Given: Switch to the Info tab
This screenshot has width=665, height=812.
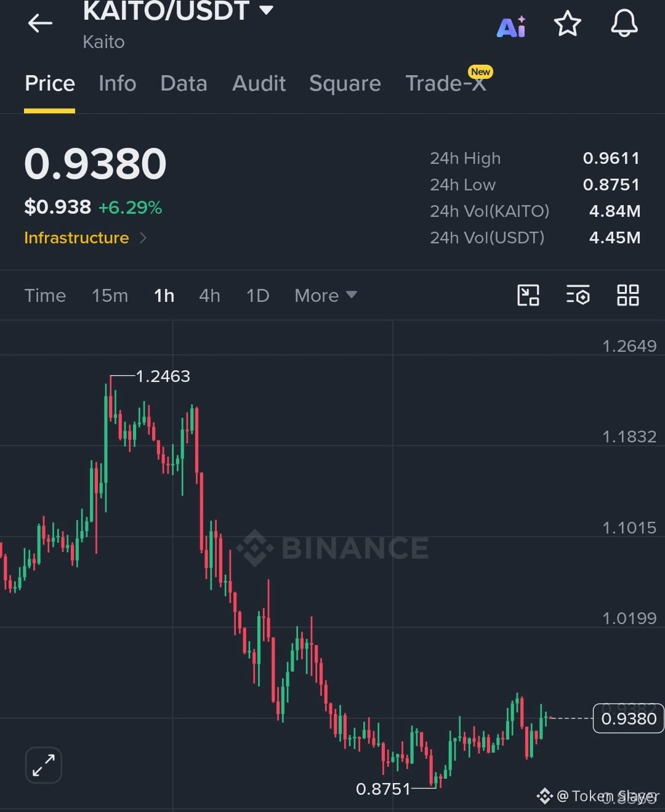Looking at the screenshot, I should (118, 83).
